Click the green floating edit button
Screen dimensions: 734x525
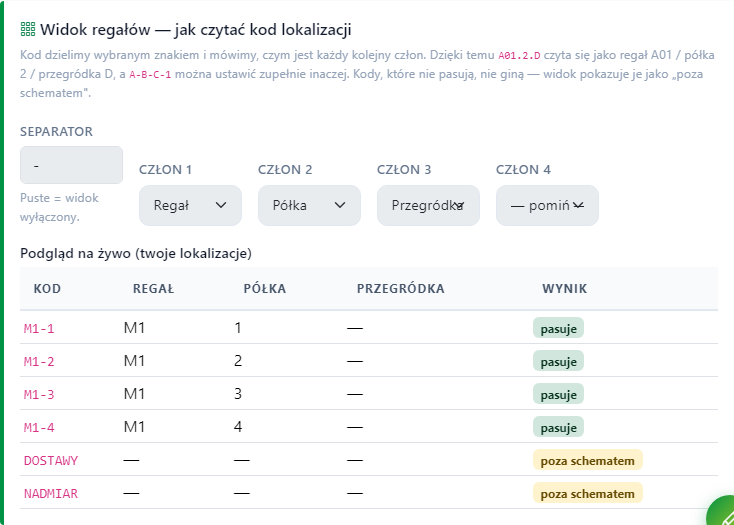[723, 513]
